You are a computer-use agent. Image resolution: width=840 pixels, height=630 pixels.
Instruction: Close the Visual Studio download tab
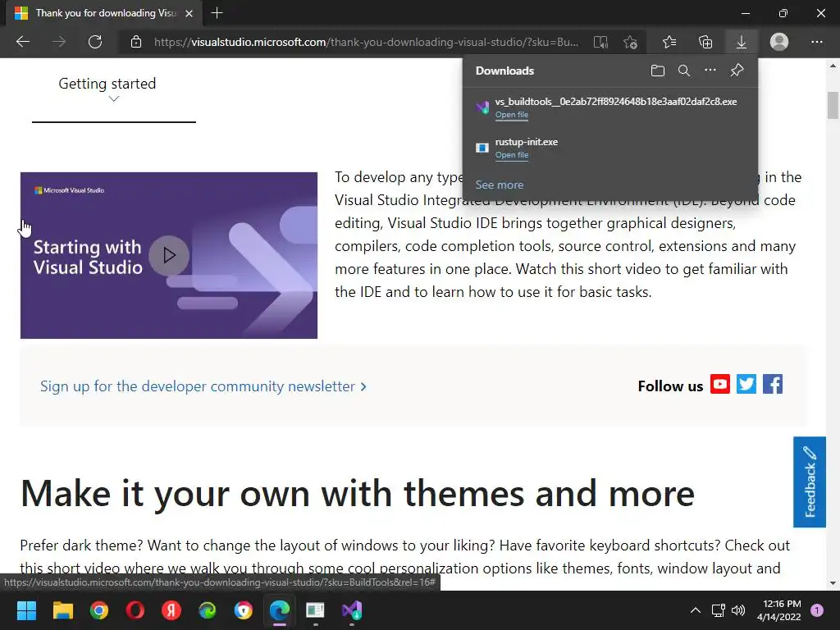coord(189,13)
